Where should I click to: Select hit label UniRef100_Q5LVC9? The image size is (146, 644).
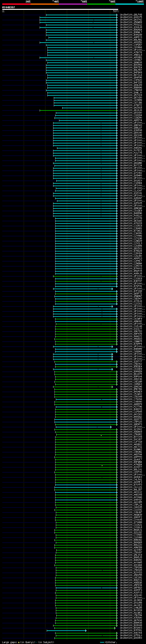(x=131, y=555)
